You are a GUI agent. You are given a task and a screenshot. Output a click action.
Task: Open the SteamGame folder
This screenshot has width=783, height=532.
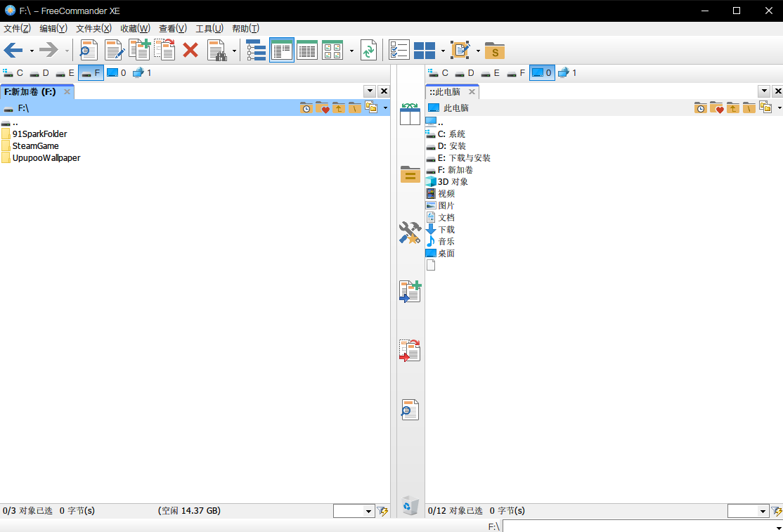coord(34,145)
